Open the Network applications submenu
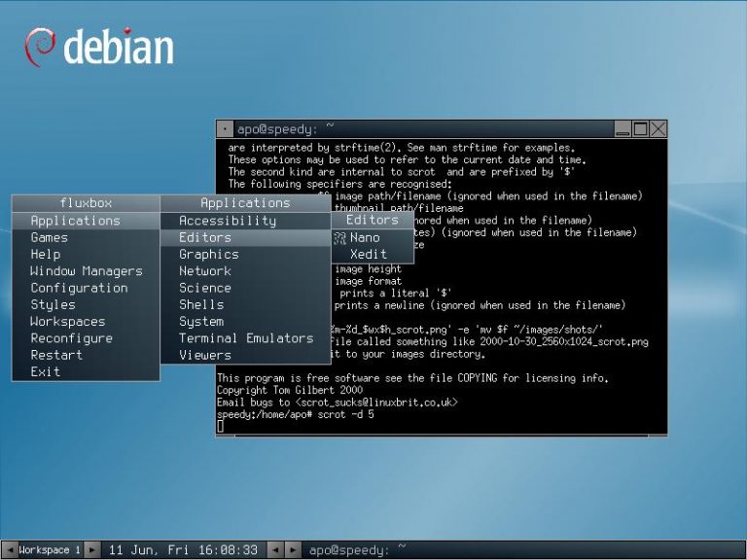 204,271
